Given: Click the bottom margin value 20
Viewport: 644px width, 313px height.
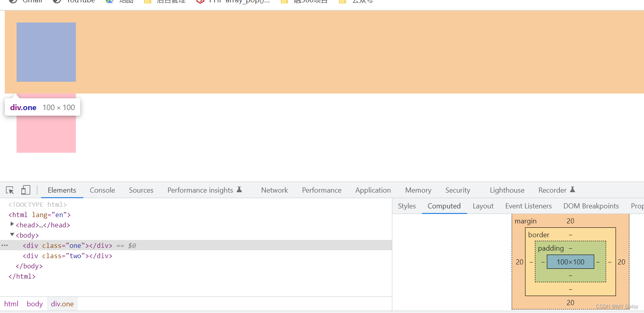Looking at the screenshot, I should click(x=571, y=303).
